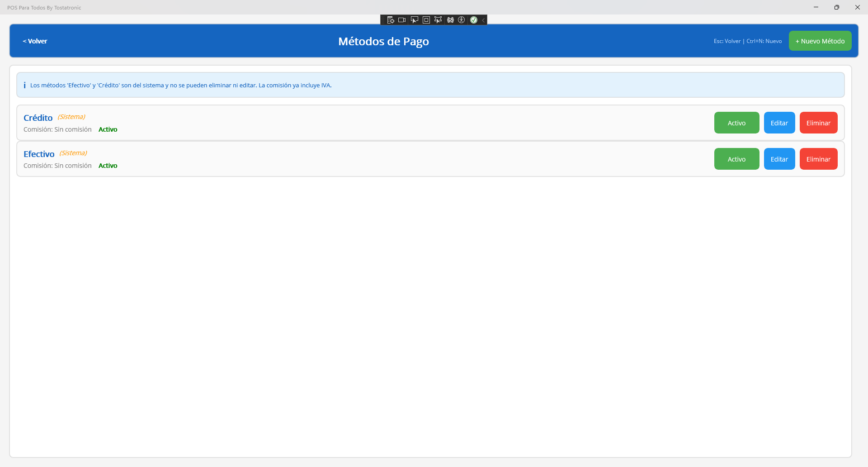Click the camera icon in the debug toolbar

click(402, 20)
